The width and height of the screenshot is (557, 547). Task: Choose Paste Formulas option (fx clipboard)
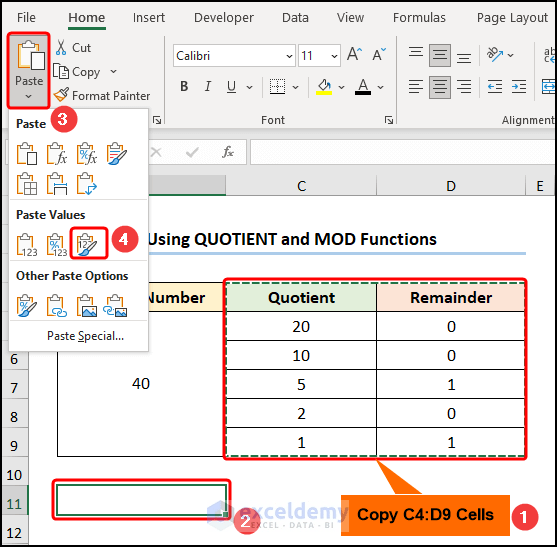[x=57, y=154]
